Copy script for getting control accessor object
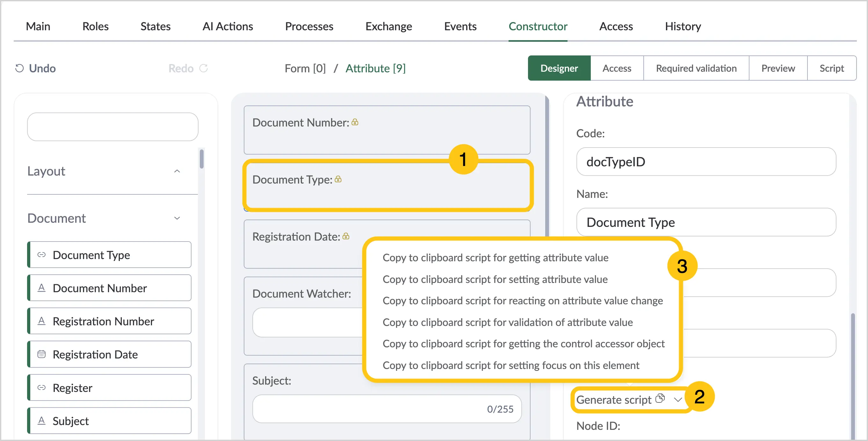 [x=523, y=343]
